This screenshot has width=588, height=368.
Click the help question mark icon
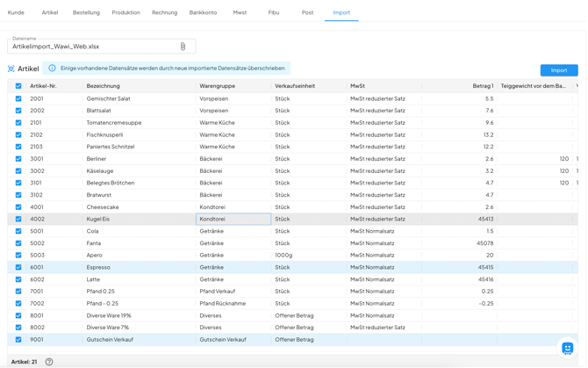click(49, 362)
